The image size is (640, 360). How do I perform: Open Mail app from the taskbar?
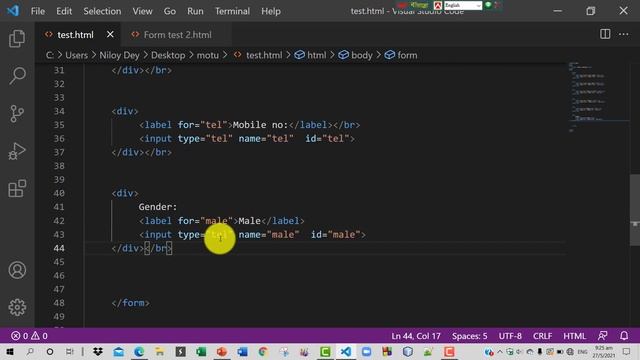tap(118, 351)
